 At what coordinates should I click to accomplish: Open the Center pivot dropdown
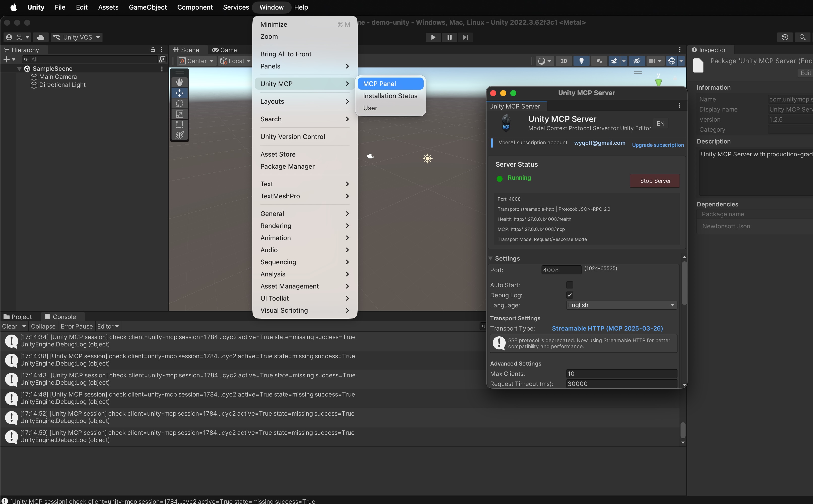click(x=196, y=61)
